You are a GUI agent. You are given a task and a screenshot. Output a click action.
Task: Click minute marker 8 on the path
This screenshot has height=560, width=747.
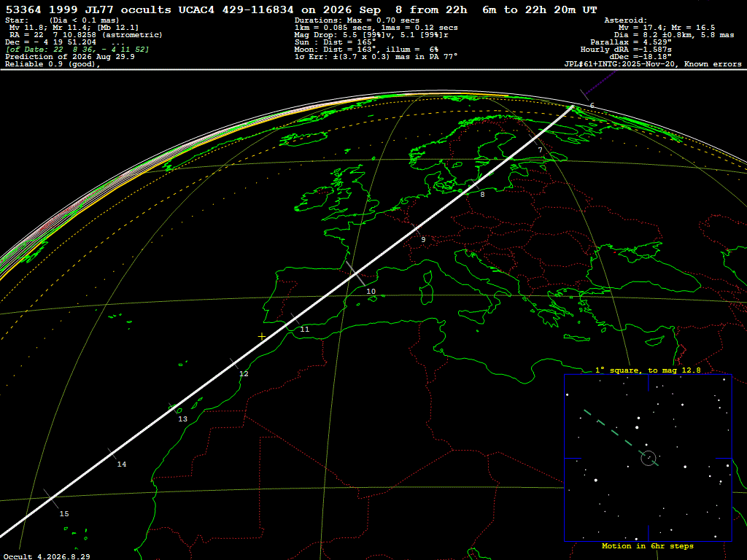coord(482,194)
